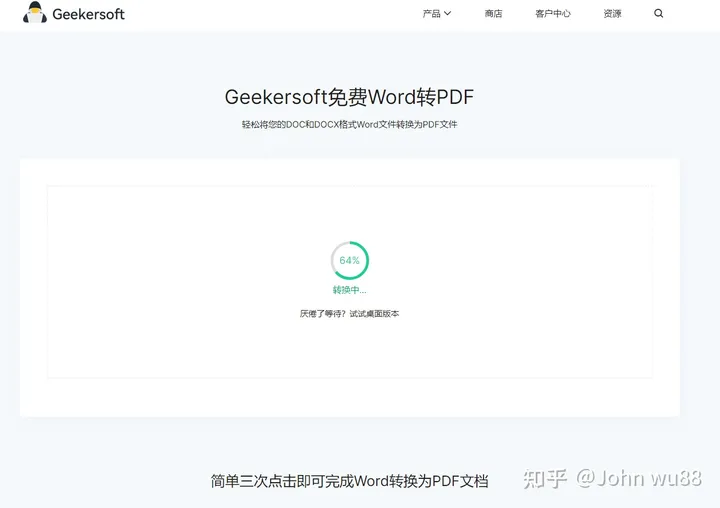Screen dimensions: 720x508
Task: Click the 试试桌面版本 link
Action: click(x=374, y=314)
